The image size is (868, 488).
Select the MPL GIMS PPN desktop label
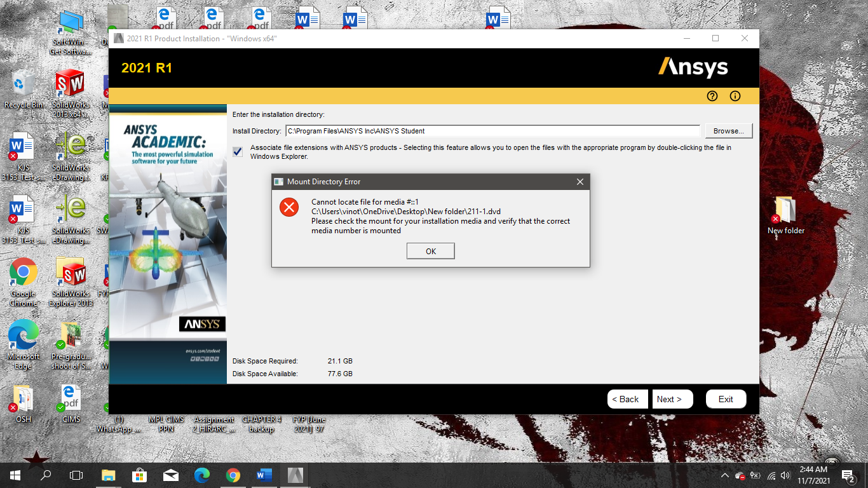[x=166, y=424]
